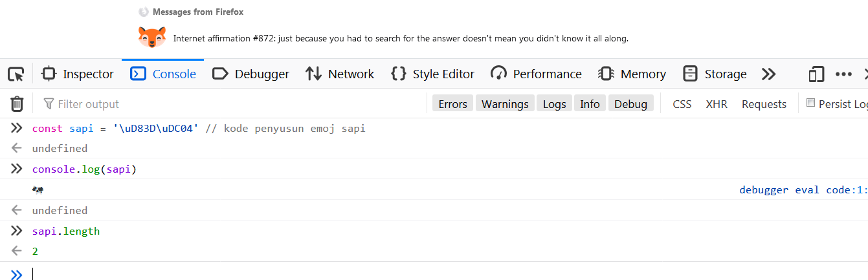
Task: Click the first undefined result
Action: 60,148
